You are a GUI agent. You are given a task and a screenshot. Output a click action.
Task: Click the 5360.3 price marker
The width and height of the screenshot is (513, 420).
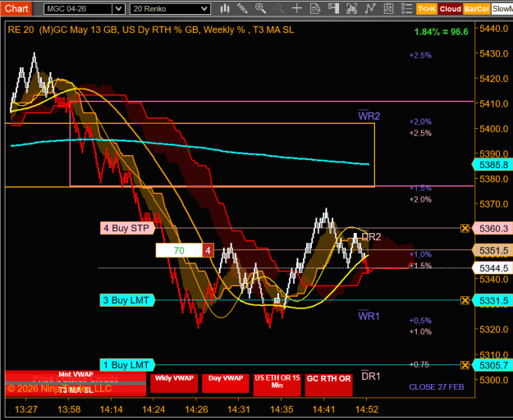click(x=492, y=228)
